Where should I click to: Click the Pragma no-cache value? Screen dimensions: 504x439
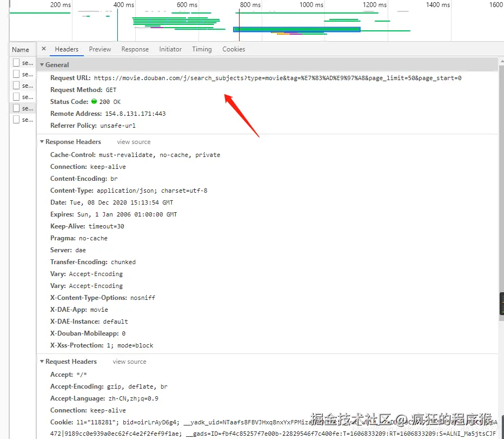tap(93, 238)
